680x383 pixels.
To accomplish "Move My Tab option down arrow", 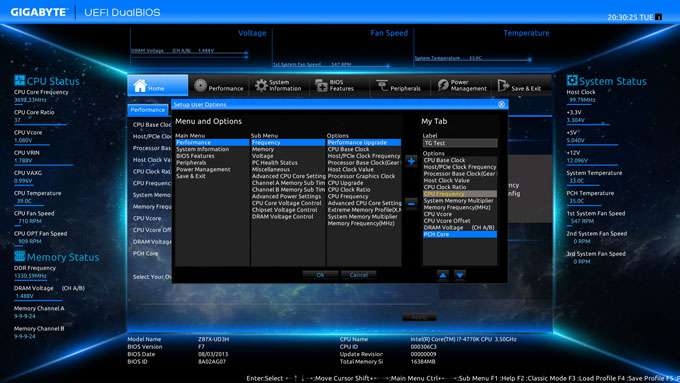I will [x=460, y=275].
